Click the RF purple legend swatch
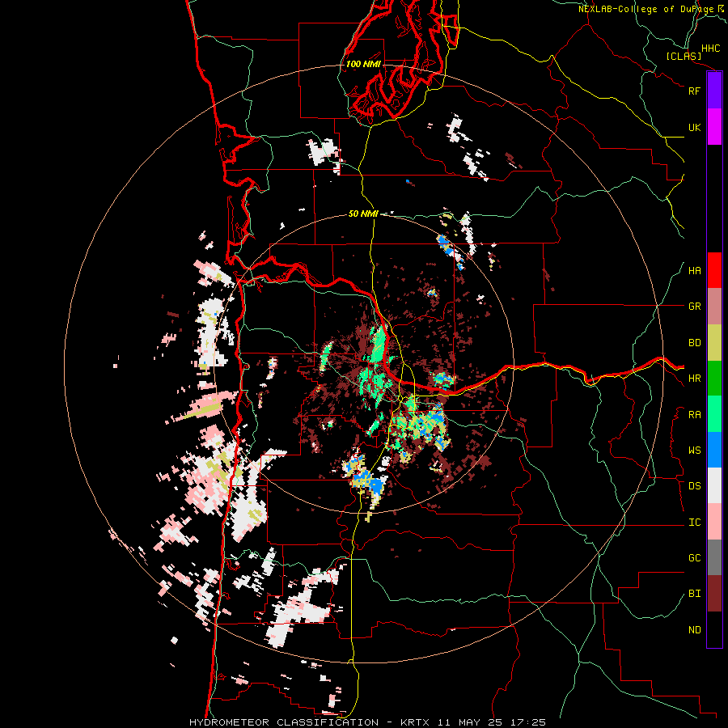Viewport: 728px width, 728px height. (714, 91)
